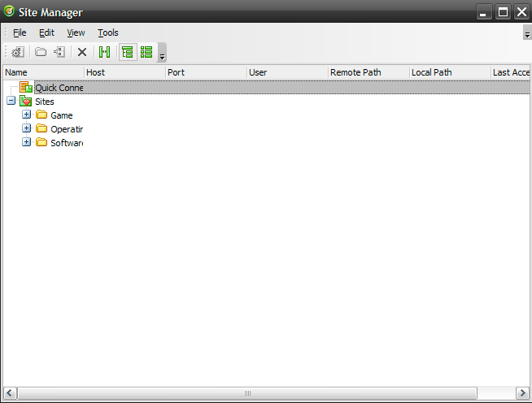532x403 pixels.
Task: Open the View menu
Action: (76, 32)
